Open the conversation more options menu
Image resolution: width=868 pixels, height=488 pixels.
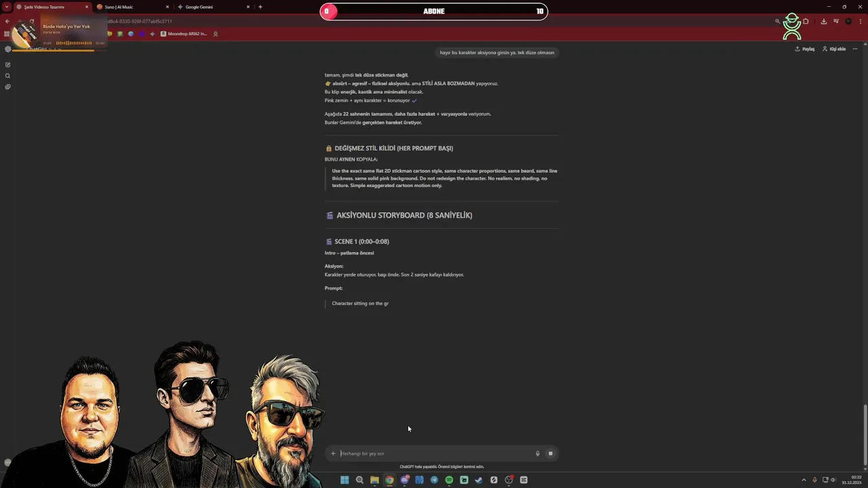(855, 49)
